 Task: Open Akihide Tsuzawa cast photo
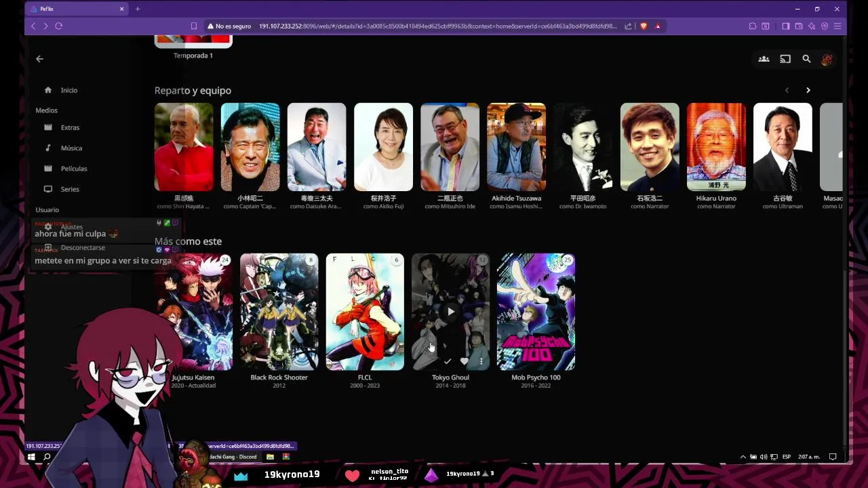(516, 147)
